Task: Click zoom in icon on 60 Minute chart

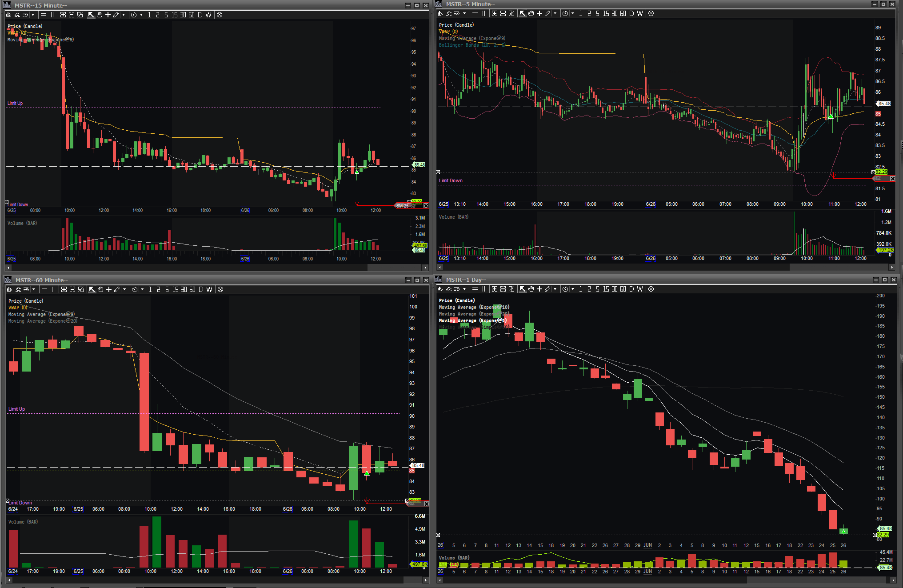Action: (64, 289)
